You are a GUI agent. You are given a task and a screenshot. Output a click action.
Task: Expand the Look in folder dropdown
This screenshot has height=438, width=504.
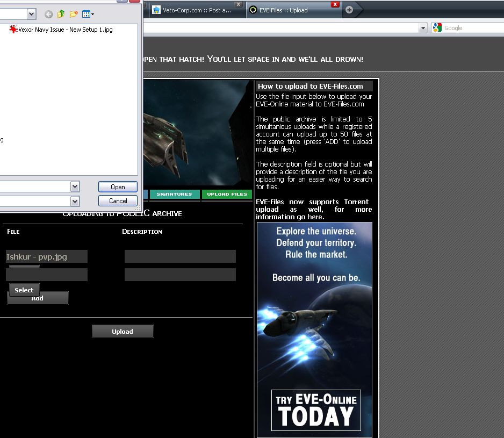(x=31, y=14)
